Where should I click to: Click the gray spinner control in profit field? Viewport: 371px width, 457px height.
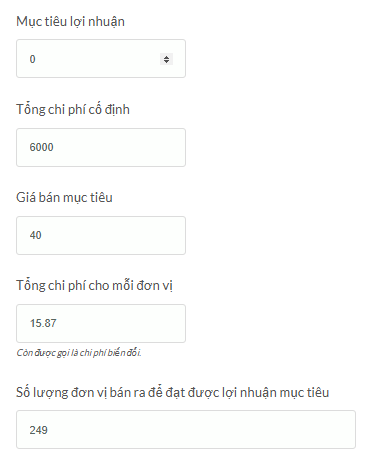click(x=166, y=59)
